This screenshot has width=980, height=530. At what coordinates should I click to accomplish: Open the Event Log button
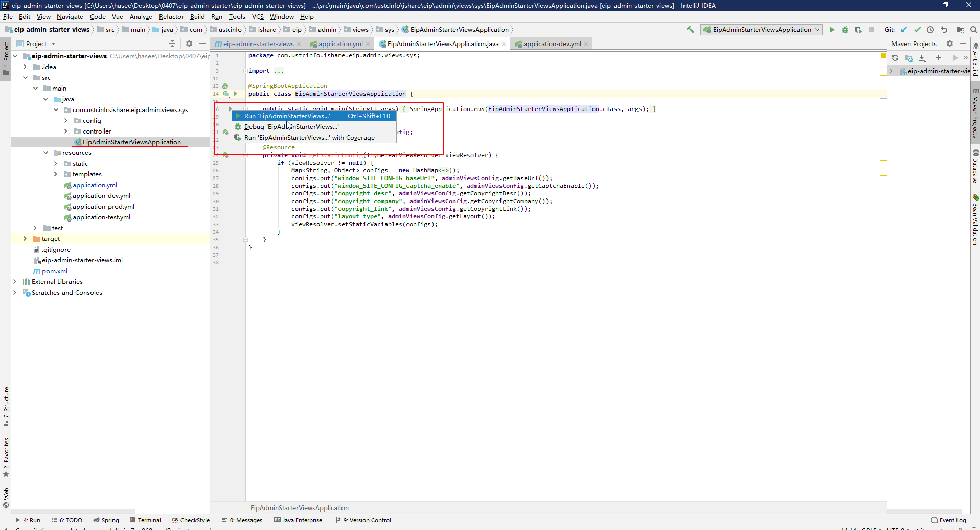[949, 520]
